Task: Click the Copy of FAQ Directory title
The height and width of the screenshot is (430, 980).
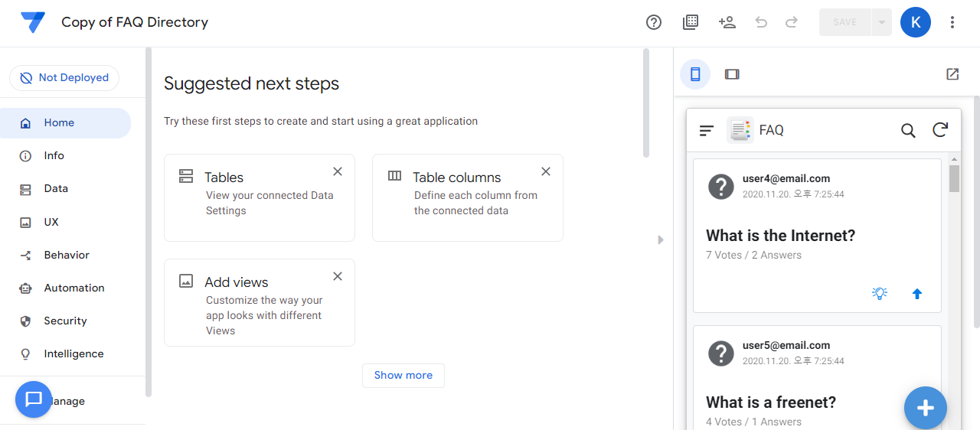Action: pyautogui.click(x=135, y=22)
